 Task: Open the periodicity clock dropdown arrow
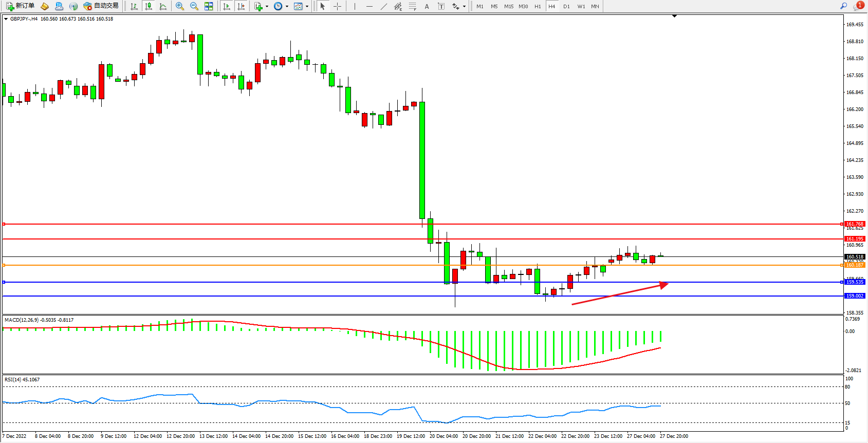[287, 7]
